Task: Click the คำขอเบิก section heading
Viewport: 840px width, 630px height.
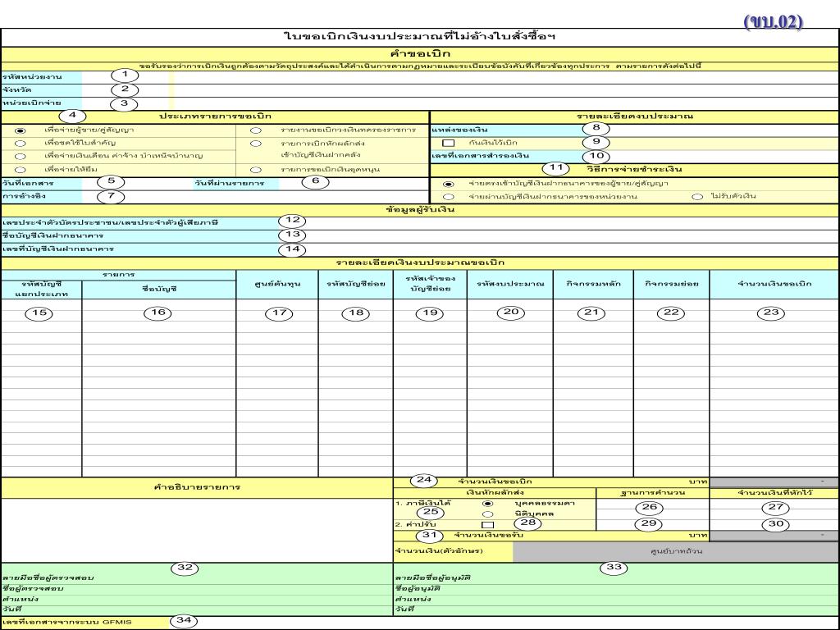Action: 420,54
